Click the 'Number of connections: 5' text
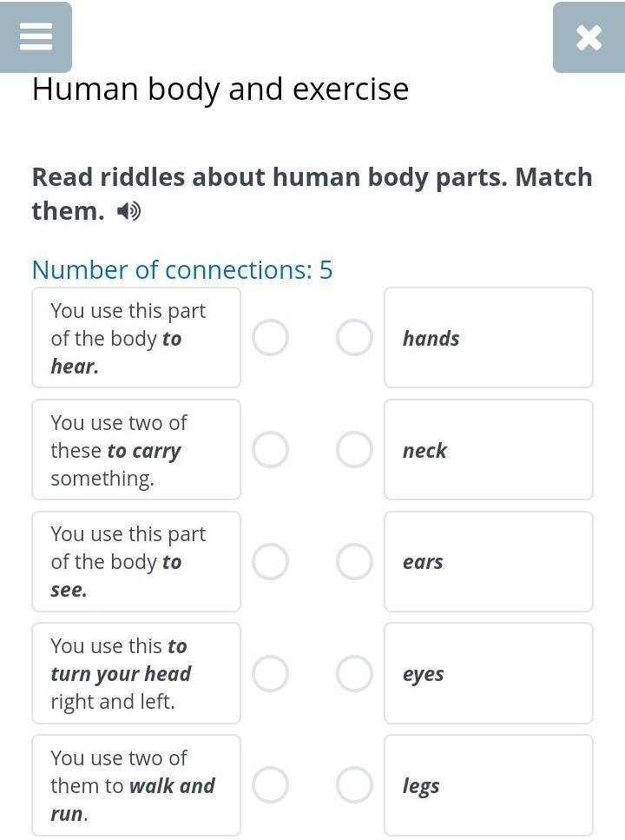 (x=182, y=270)
